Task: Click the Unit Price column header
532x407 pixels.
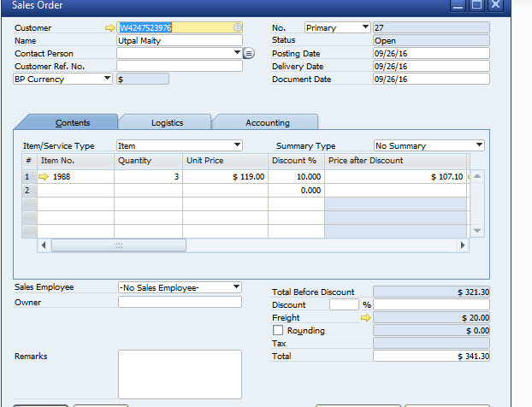Action: [x=225, y=161]
